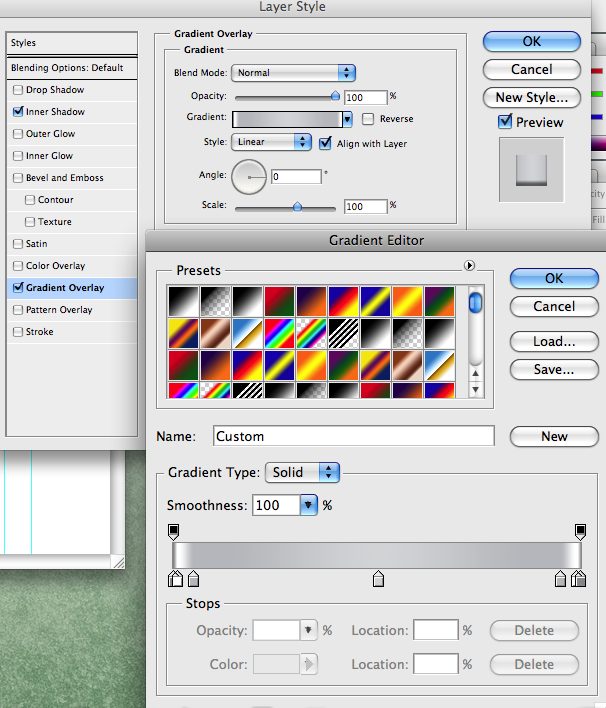Click the presets scrollbar down arrow
Viewport: 606px width, 708px height.
coord(475,389)
